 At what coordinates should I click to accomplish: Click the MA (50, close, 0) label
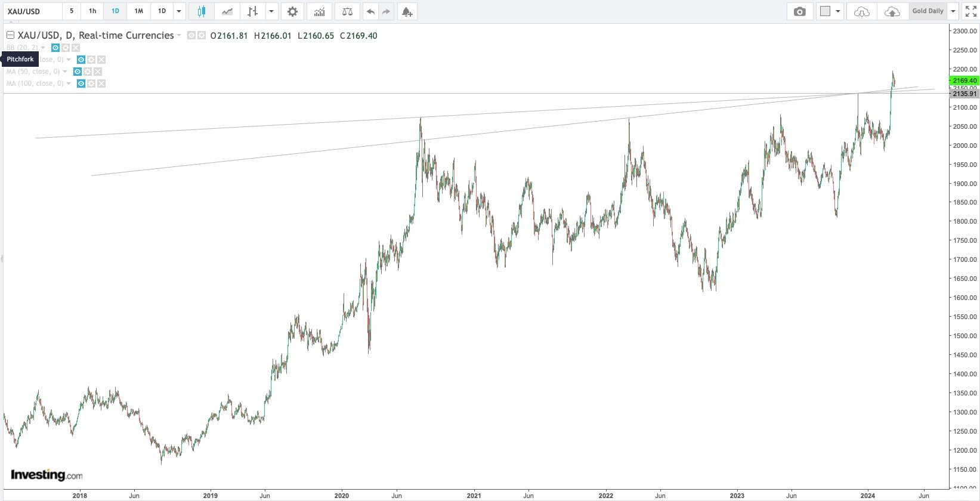(x=33, y=72)
